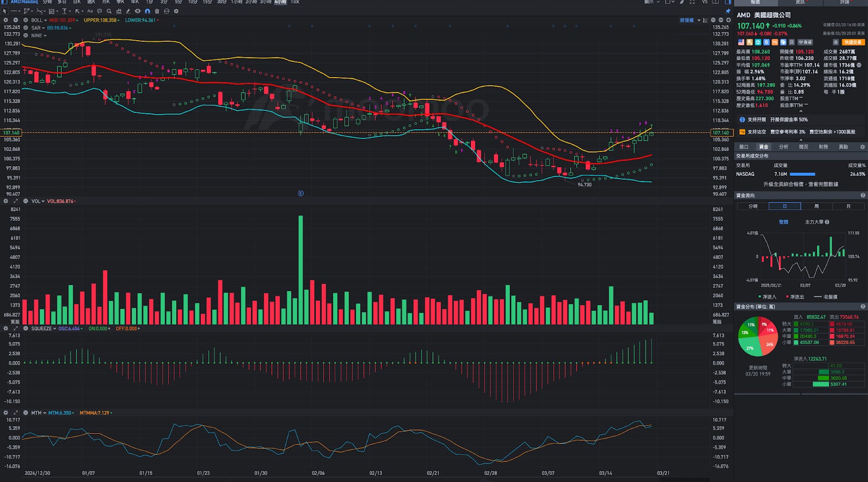Open the VS compare tool
868x482 pixels.
tap(705, 2)
